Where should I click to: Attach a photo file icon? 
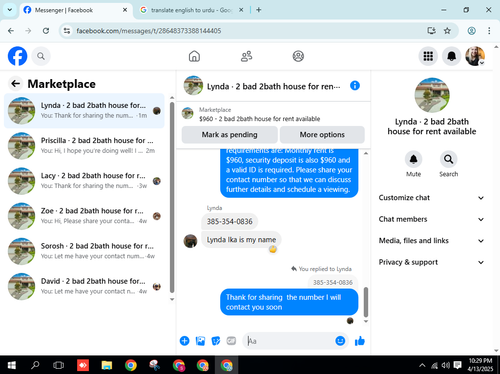point(200,341)
